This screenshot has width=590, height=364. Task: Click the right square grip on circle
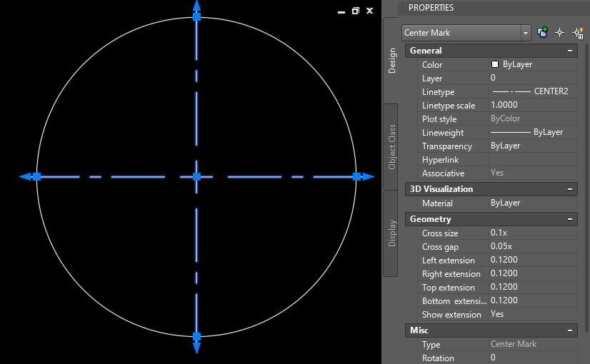click(356, 177)
